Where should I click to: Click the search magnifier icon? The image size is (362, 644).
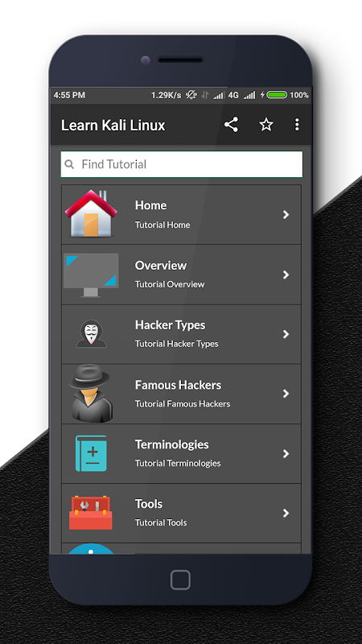click(70, 164)
